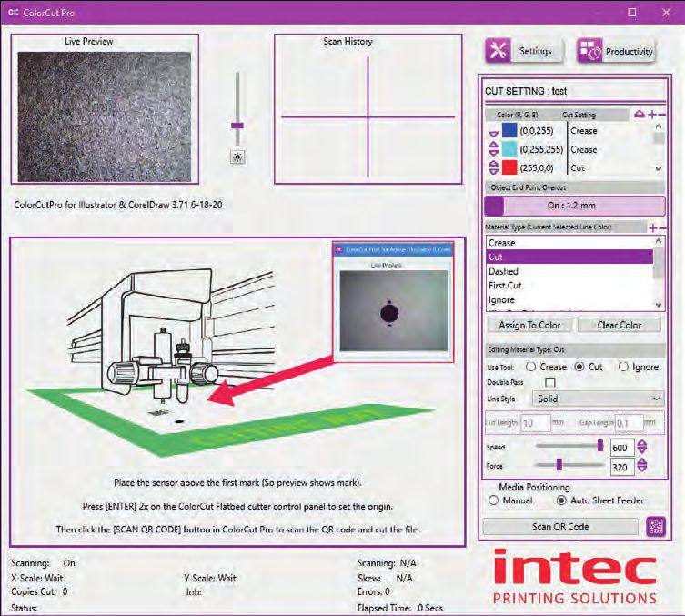Viewport: 685px width, 616px height.
Task: Click the red (255,0,0) color swatch
Action: [509, 167]
